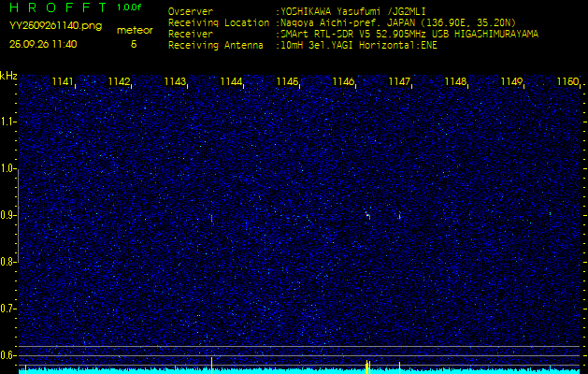Select the 1.1 kHz frequency tick
Screen dimensions: 588x374
[8, 122]
